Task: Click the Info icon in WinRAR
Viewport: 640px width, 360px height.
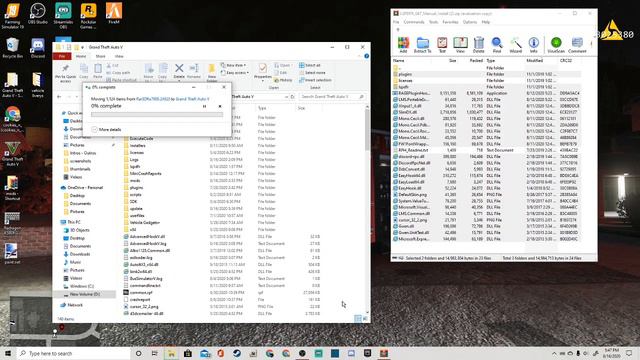Action: (x=533, y=45)
